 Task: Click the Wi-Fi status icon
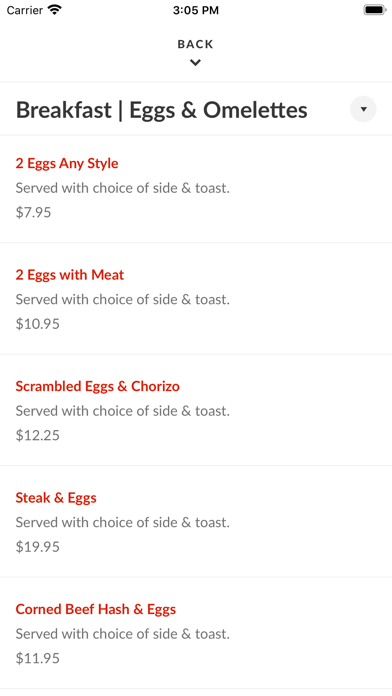pos(55,10)
